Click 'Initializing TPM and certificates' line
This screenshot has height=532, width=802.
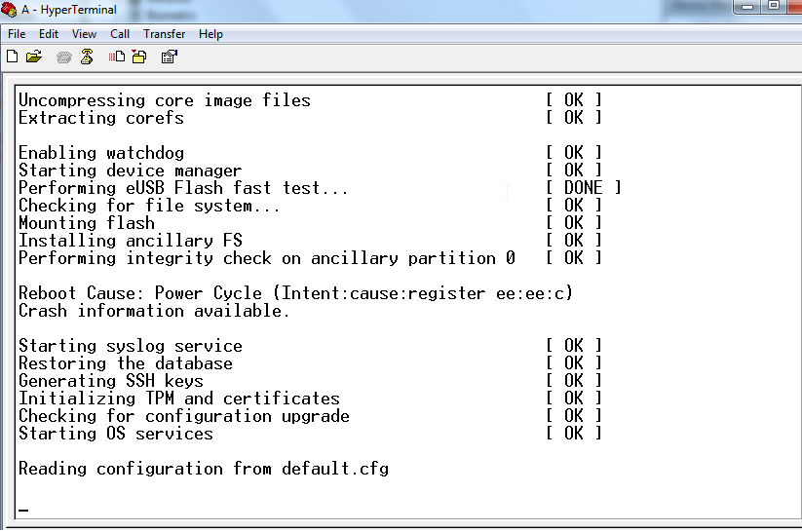[179, 399]
